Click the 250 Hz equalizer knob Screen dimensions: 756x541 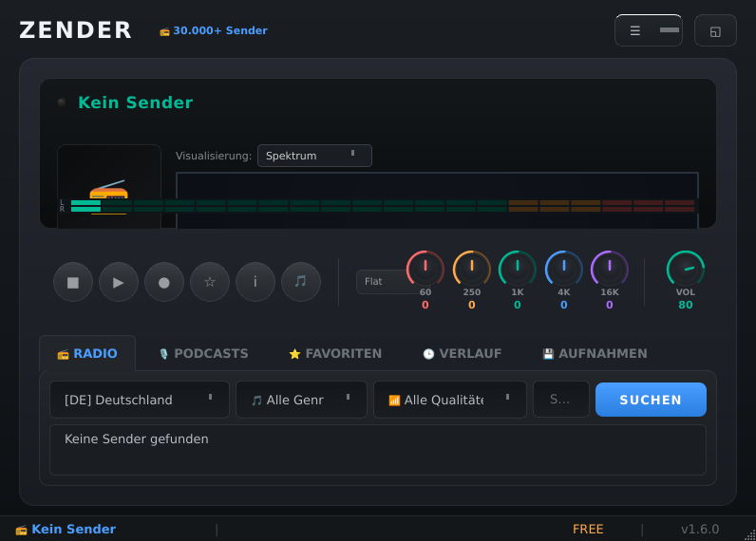click(471, 269)
